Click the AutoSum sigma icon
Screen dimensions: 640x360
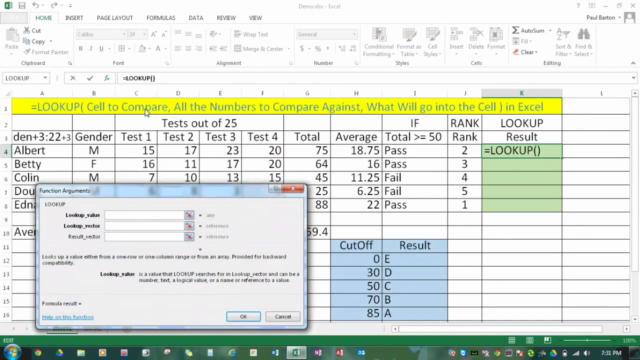tap(516, 31)
